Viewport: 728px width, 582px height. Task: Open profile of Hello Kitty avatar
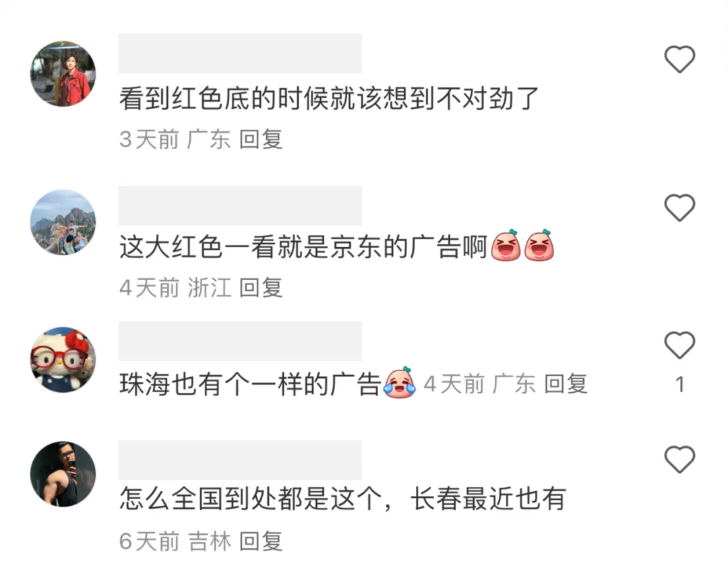[x=63, y=360]
